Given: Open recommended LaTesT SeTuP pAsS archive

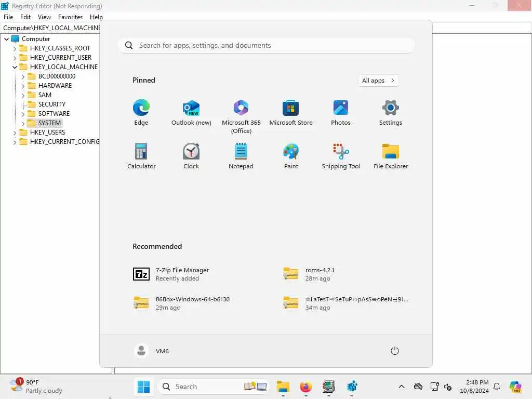Looking at the screenshot, I should (346, 303).
